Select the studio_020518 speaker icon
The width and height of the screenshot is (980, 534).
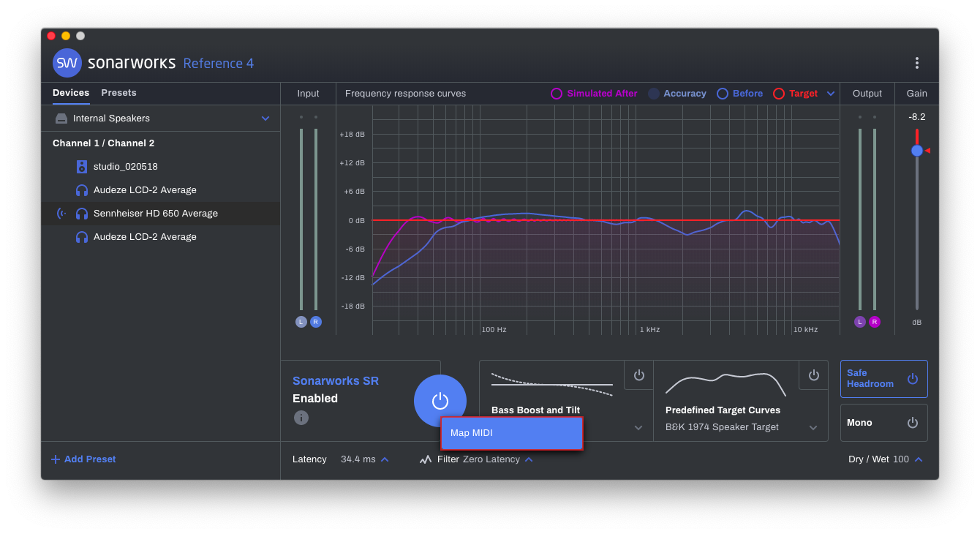(82, 167)
